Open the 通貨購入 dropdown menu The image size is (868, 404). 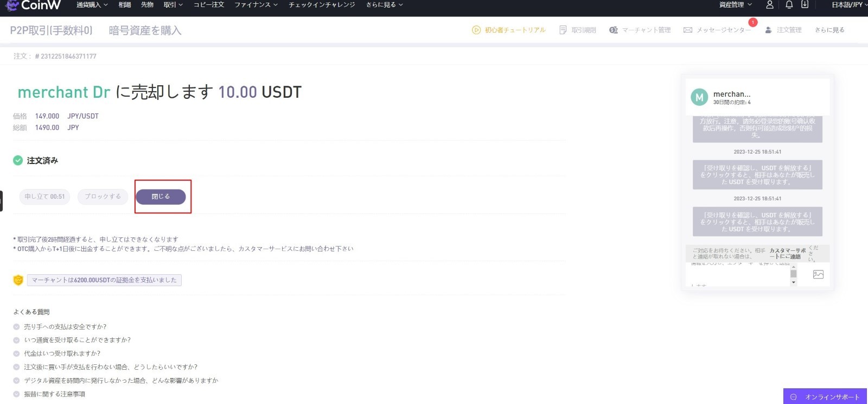(92, 5)
